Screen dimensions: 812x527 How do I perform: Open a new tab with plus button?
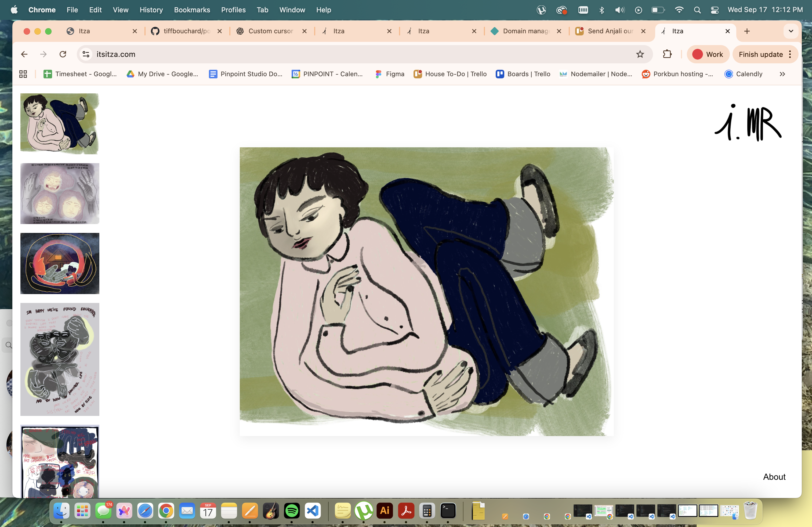coord(747,31)
